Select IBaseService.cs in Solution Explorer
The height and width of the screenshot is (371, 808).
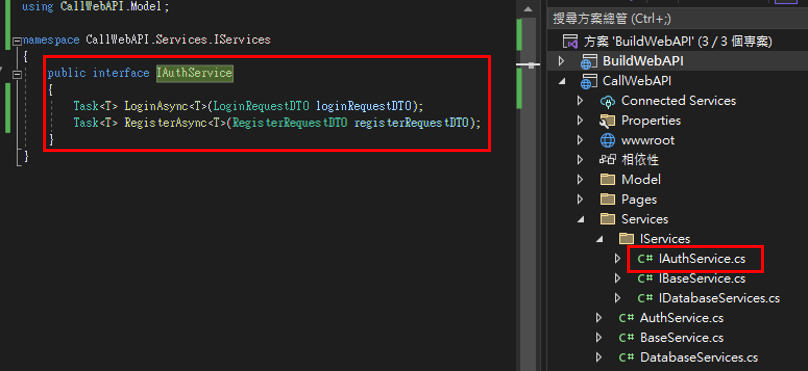click(x=702, y=279)
